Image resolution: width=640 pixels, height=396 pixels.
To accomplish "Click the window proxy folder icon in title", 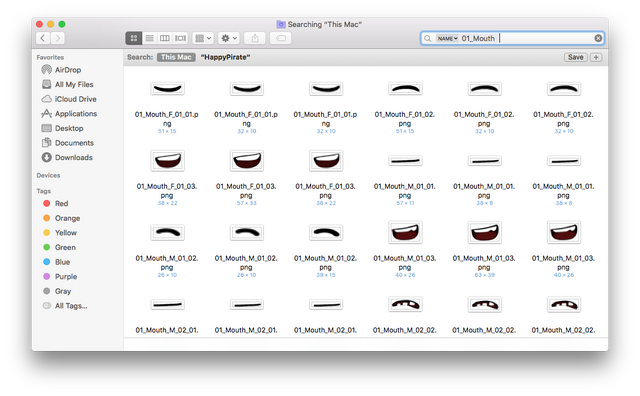I will [x=281, y=24].
